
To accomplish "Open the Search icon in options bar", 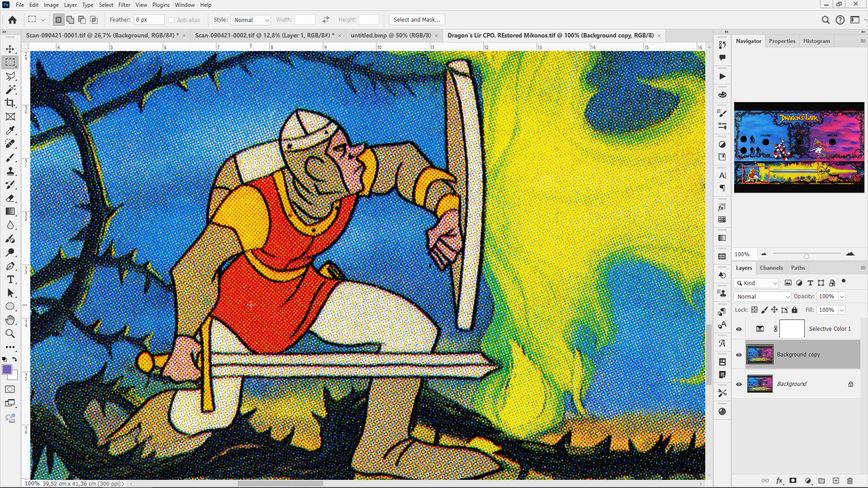I will tap(826, 20).
